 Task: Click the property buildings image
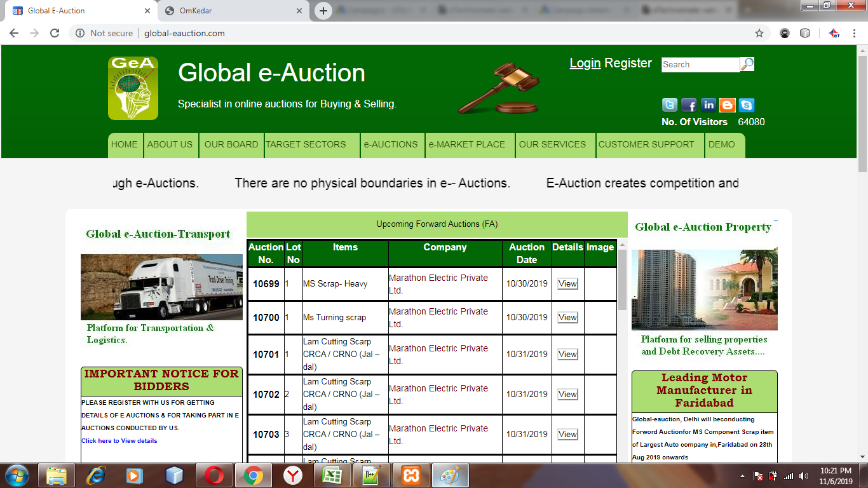point(705,290)
